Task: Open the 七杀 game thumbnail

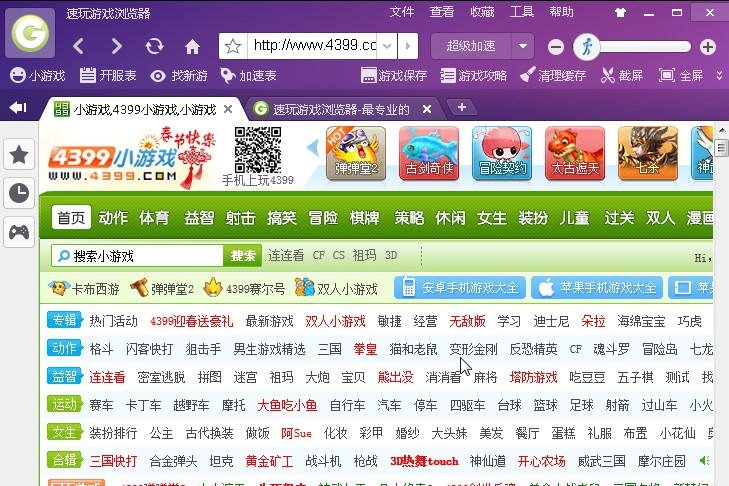Action: 648,153
